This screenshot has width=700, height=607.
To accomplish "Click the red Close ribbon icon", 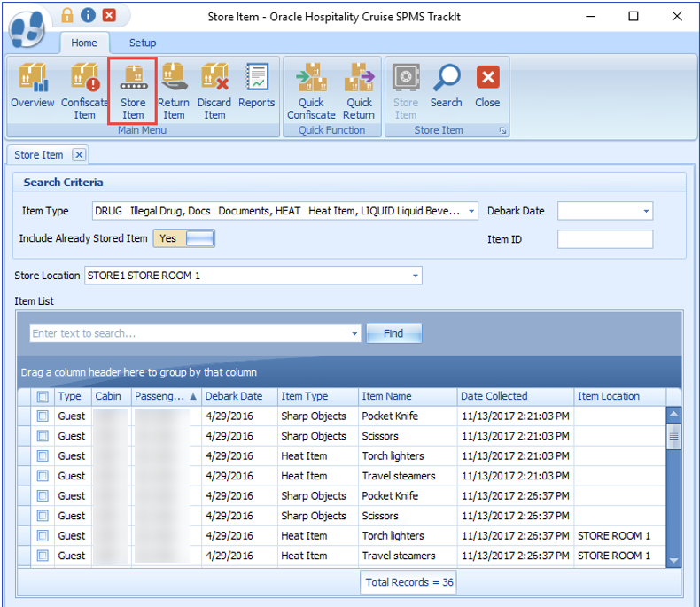I will 487,86.
